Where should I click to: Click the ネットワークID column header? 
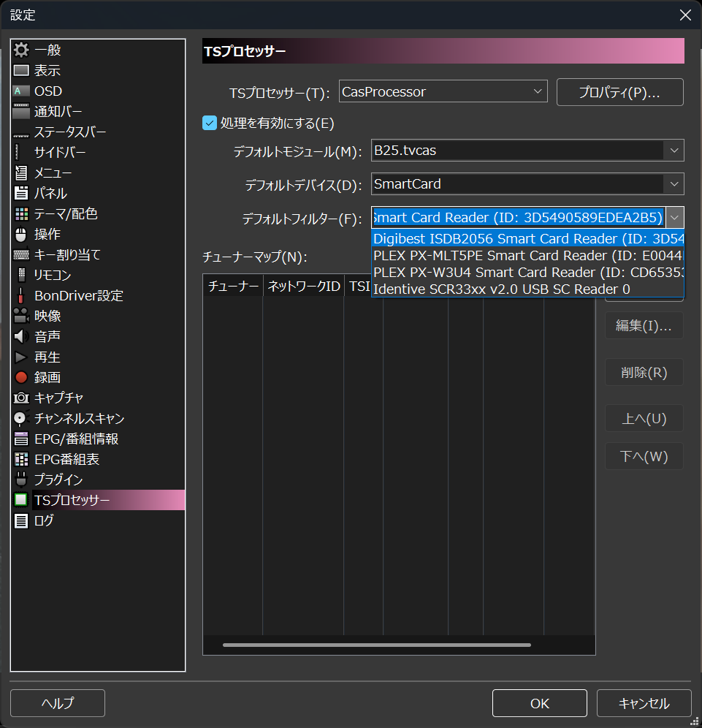point(304,286)
